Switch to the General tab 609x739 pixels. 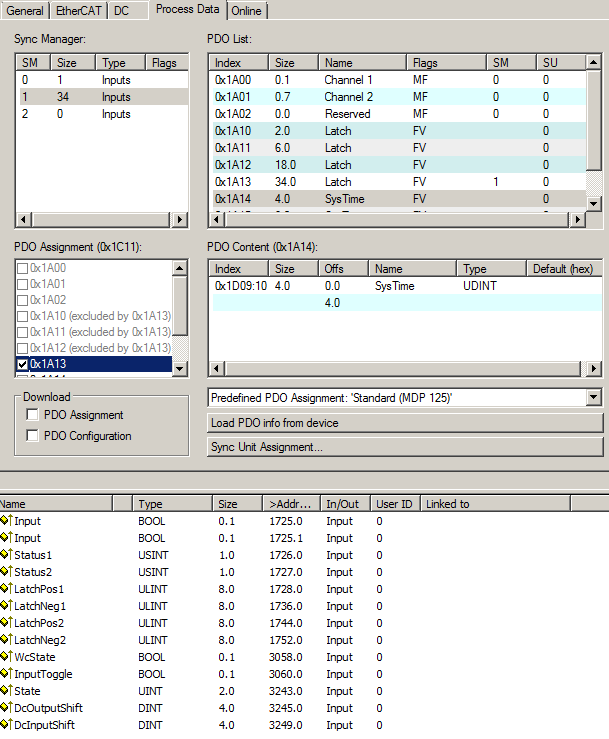[25, 10]
